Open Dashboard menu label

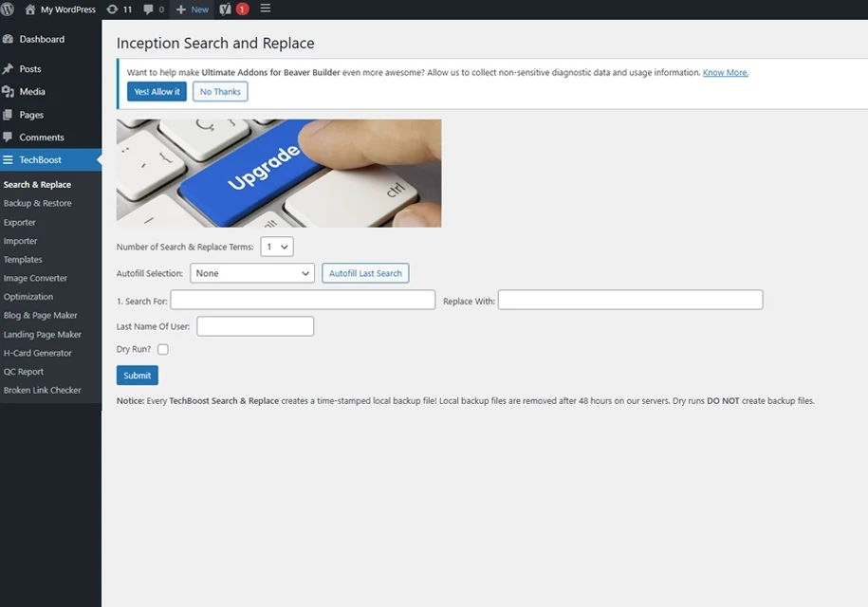pos(42,39)
